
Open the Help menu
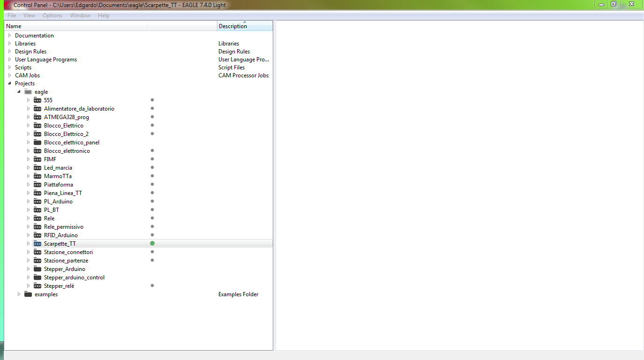tap(104, 15)
